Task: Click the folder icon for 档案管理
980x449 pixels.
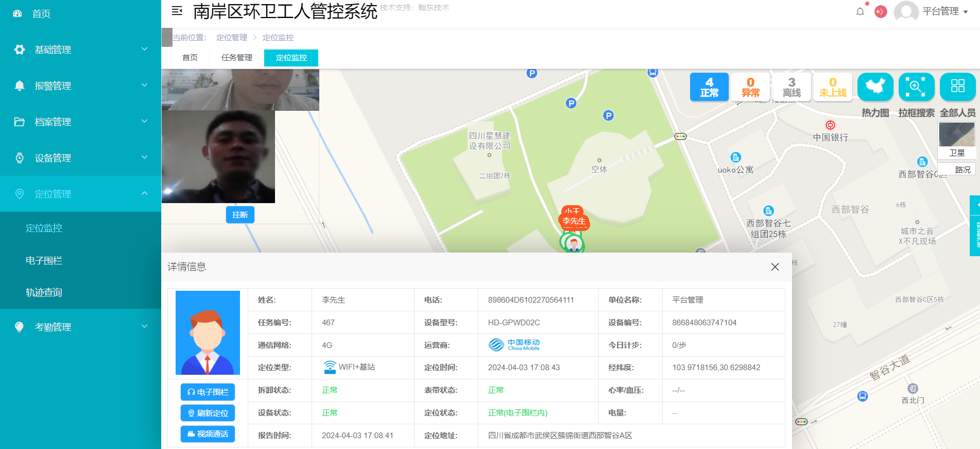Action: pyautogui.click(x=20, y=122)
